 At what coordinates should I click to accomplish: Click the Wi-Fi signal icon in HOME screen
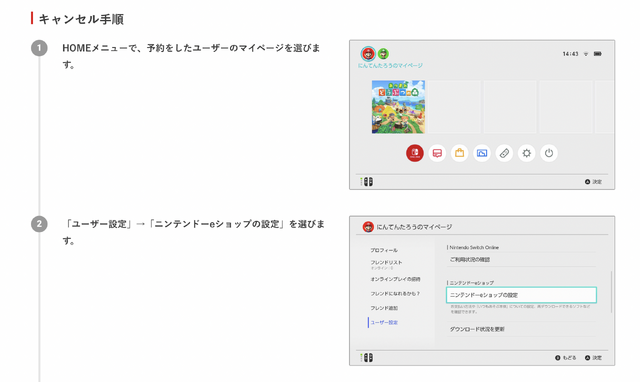(586, 54)
